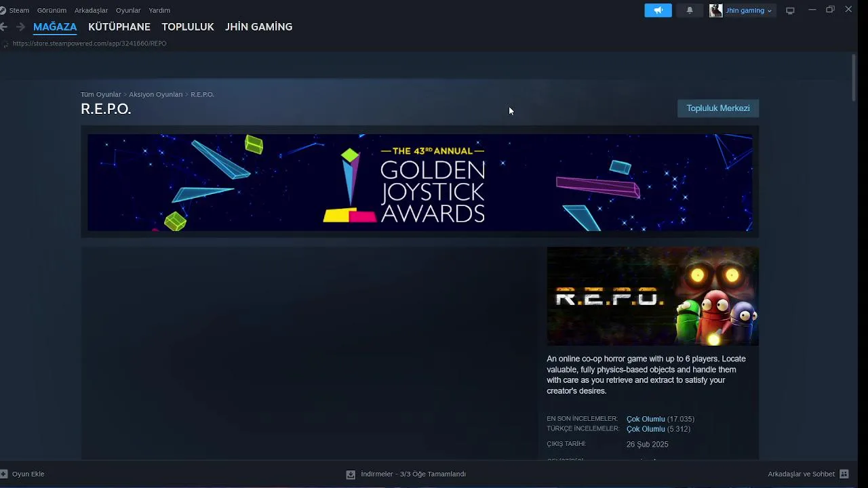The height and width of the screenshot is (488, 868).
Task: Click the Çok Olumlu (5.312) Turkish reviews summary
Action: [x=658, y=429]
